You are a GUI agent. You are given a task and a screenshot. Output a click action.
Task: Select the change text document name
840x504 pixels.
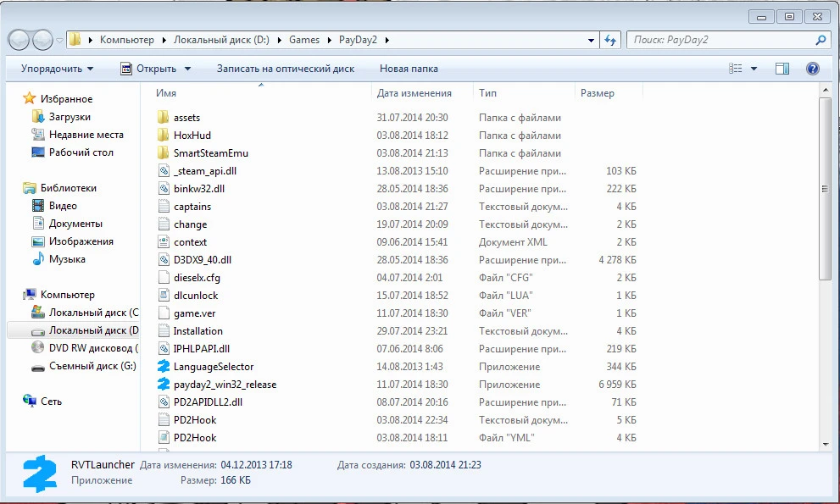point(190,224)
